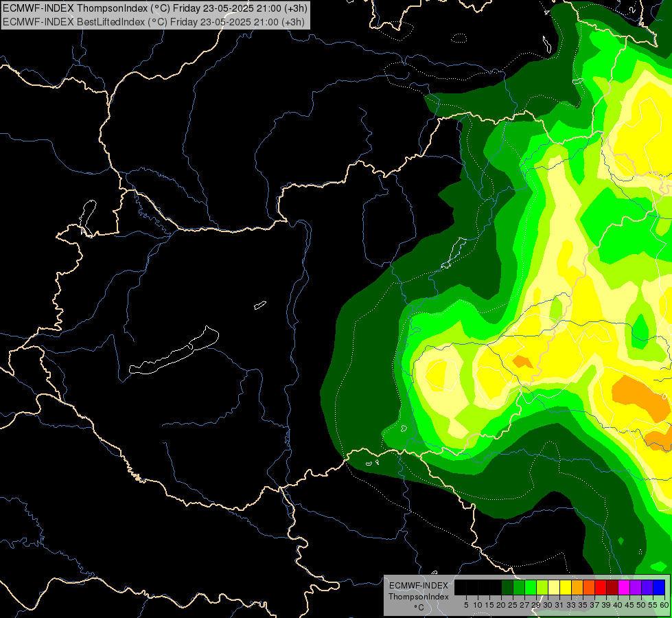Click legend scale value 37
Image resolution: width=672 pixels, height=618 pixels.
[x=594, y=605]
